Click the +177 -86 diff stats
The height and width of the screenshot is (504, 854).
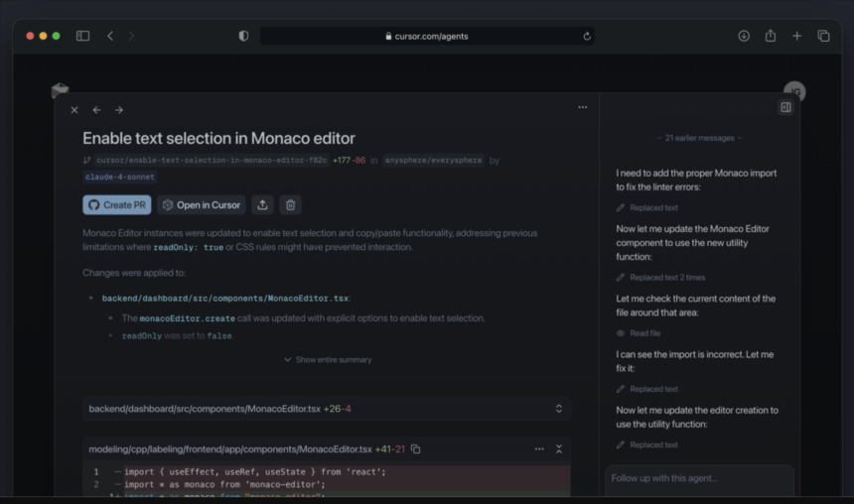[350, 160]
